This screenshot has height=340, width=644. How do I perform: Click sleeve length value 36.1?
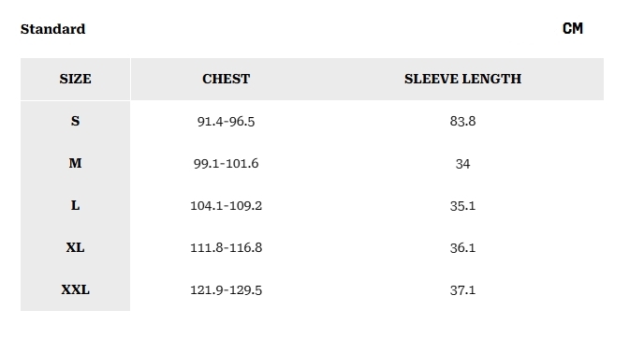pos(462,248)
